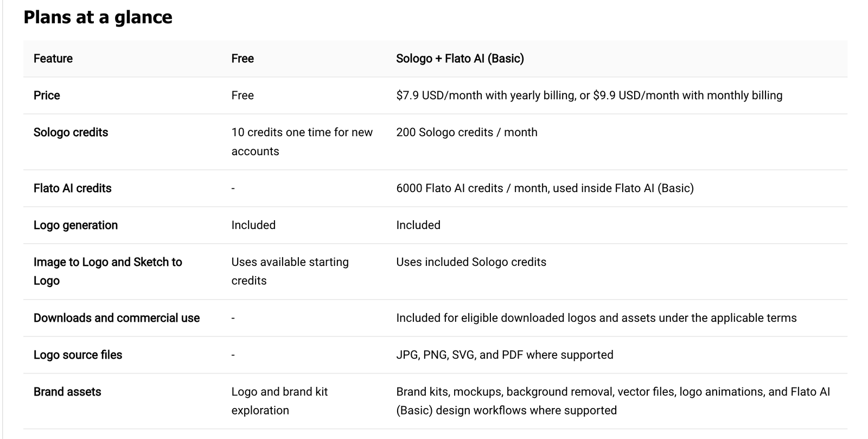Viewport: 868px width, 439px height.
Task: Click the 'Plans at a glance' heading
Action: (98, 17)
